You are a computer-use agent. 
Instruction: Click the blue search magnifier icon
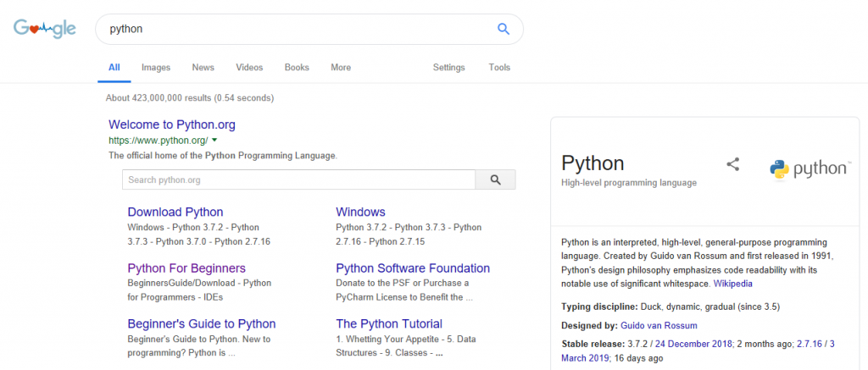(503, 29)
